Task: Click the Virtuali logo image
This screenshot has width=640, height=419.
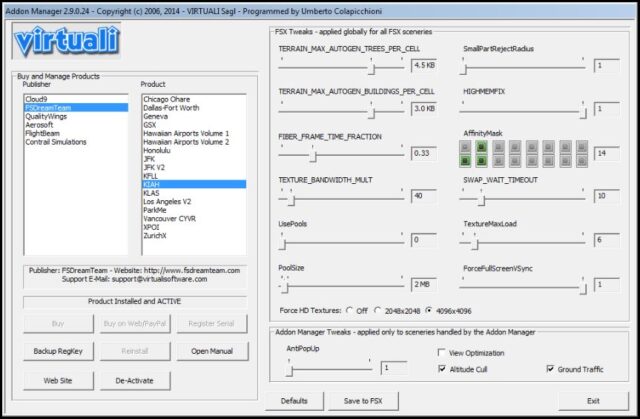Action: [67, 41]
